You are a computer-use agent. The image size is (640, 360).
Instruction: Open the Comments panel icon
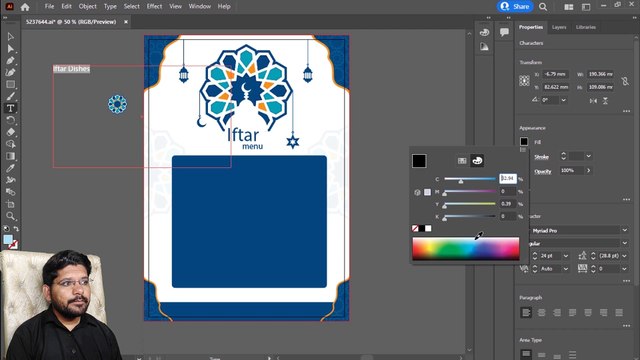click(504, 32)
